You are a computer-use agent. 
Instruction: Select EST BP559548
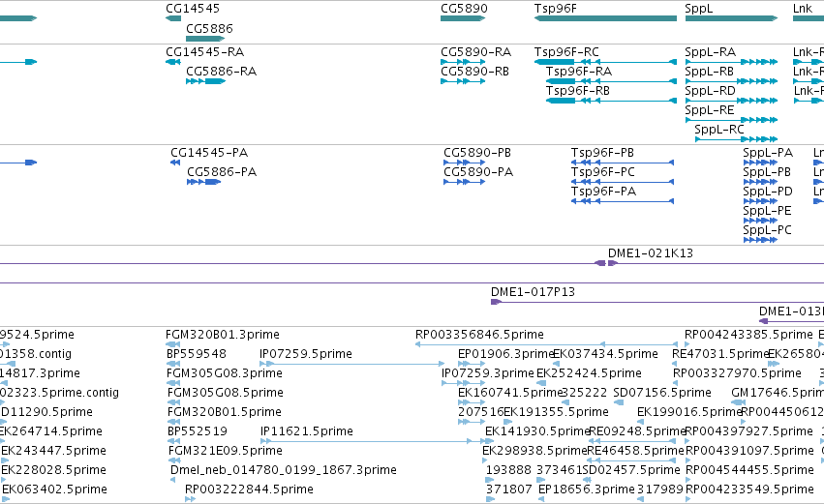coord(196,354)
